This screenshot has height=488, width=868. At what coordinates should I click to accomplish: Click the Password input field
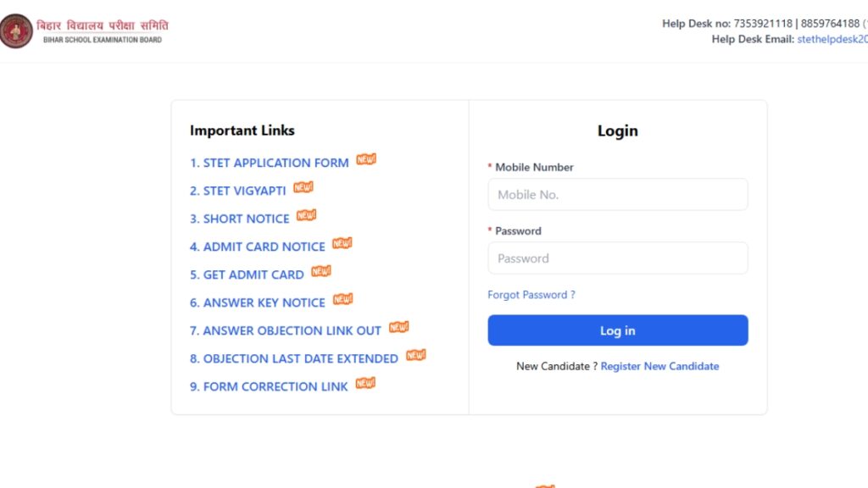tap(617, 258)
